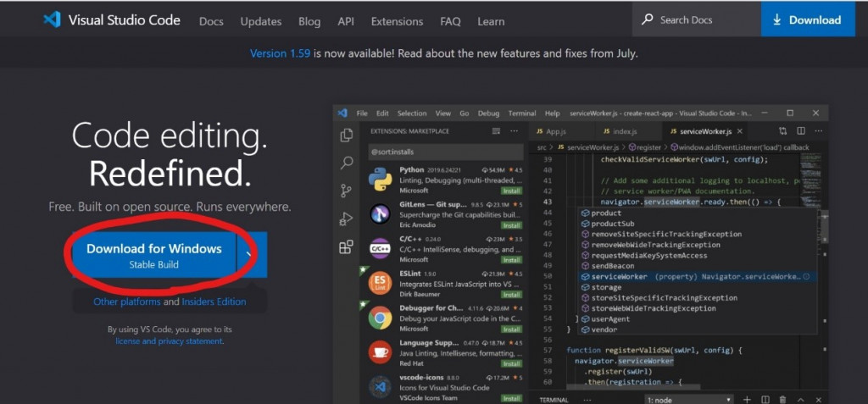Expand the download options arrow
Image resolution: width=868 pixels, height=404 pixels.
(x=253, y=255)
